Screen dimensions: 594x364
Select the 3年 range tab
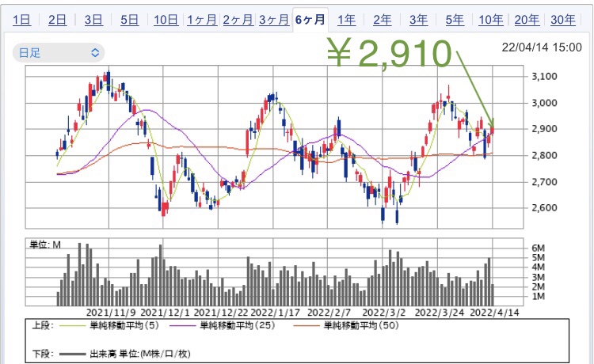[x=418, y=20]
